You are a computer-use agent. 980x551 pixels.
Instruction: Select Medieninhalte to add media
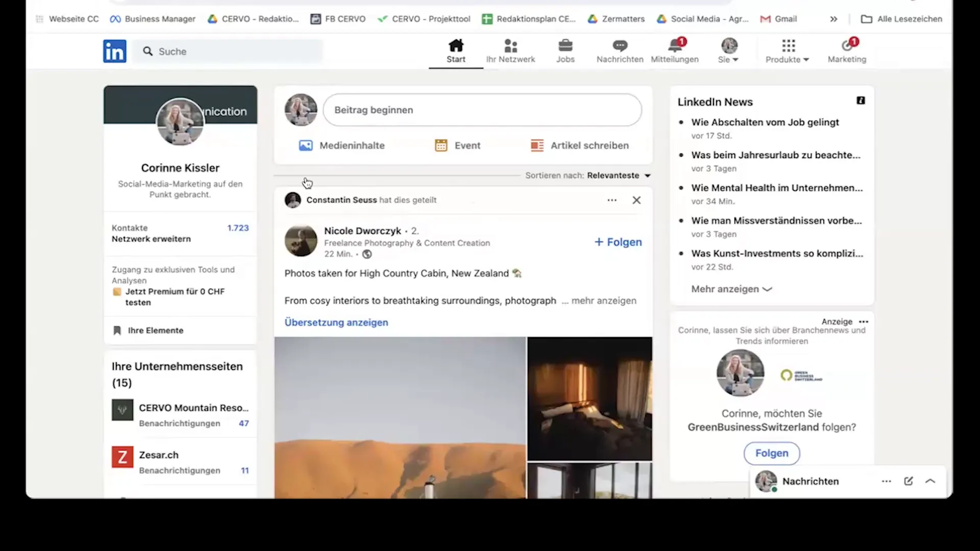[x=341, y=145]
